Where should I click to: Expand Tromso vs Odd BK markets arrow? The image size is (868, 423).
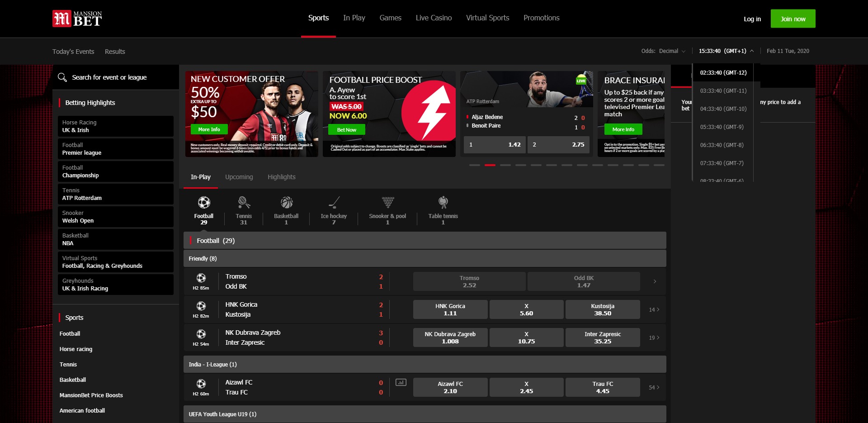pyautogui.click(x=655, y=281)
